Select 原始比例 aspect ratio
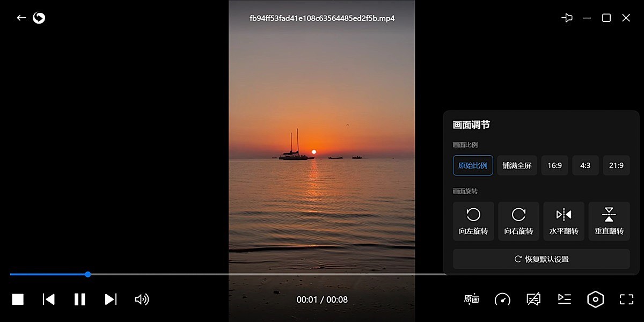The width and height of the screenshot is (644, 322). pyautogui.click(x=473, y=165)
